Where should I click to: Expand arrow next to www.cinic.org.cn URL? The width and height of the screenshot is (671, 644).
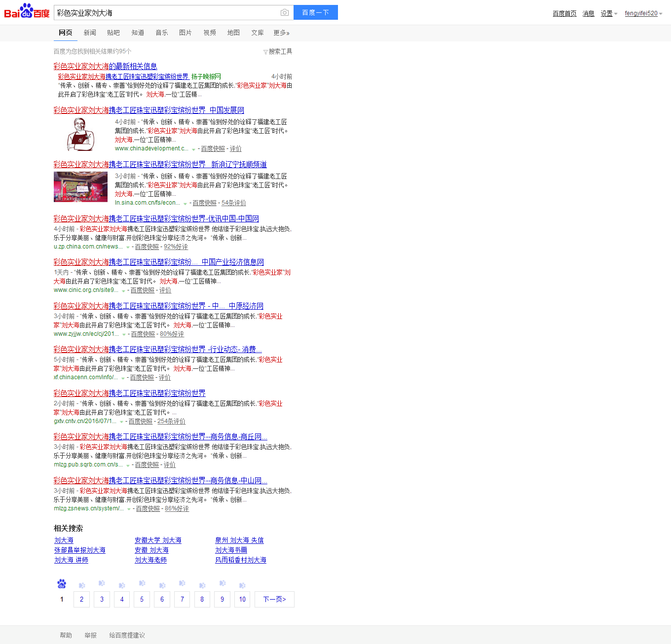pos(123,291)
